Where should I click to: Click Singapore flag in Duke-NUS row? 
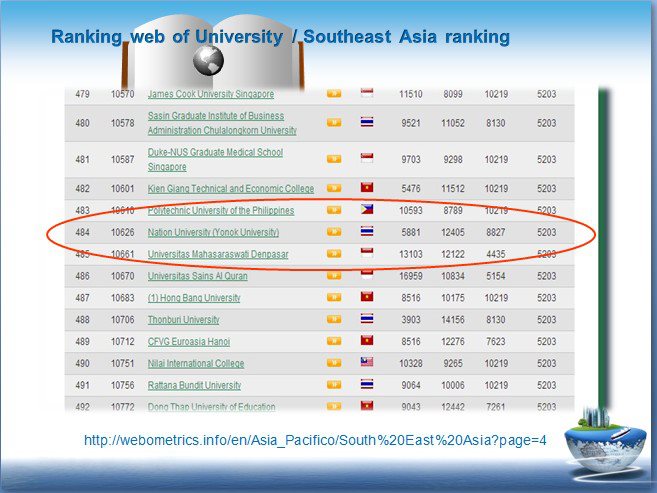click(x=367, y=158)
